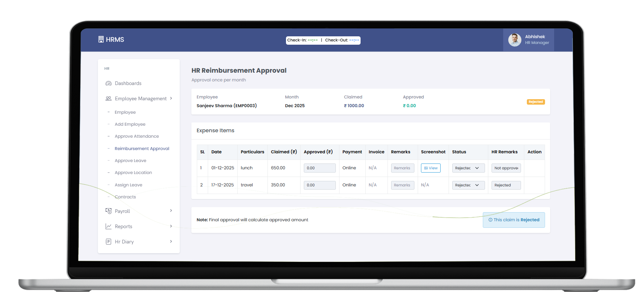Click the HR Remarks column header

[x=504, y=152]
